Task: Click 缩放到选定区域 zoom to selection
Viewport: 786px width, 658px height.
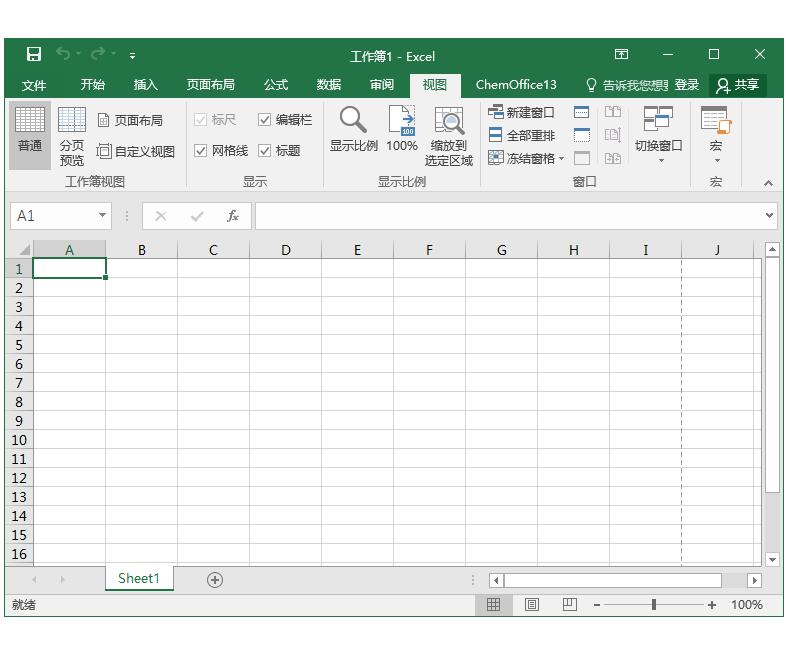Action: [449, 136]
